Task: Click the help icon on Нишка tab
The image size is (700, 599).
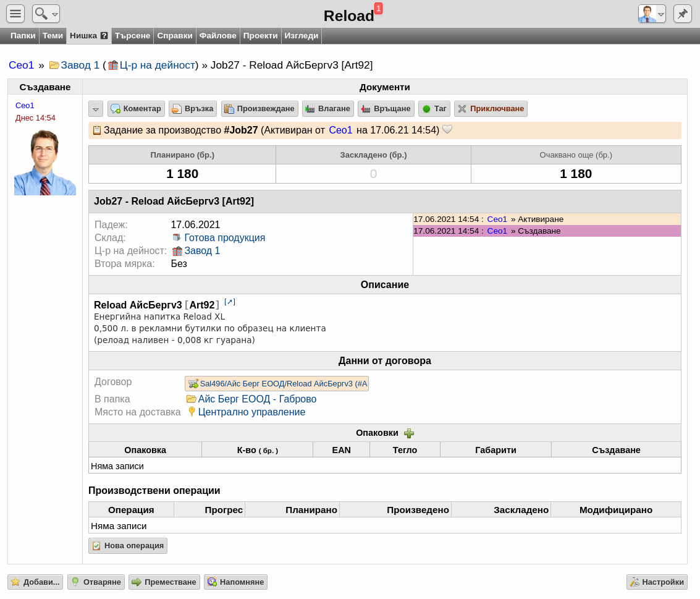Action: click(x=104, y=36)
